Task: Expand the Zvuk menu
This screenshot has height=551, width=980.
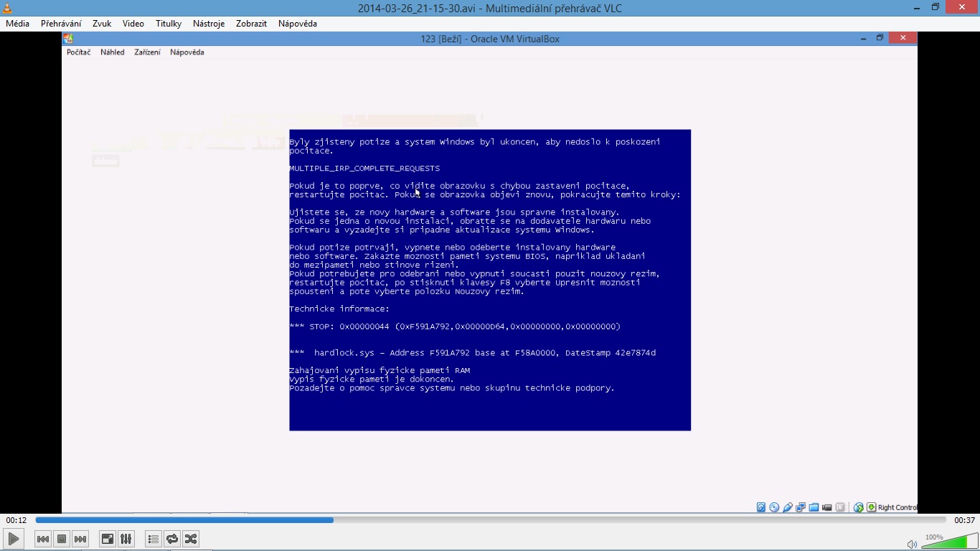Action: coord(102,24)
